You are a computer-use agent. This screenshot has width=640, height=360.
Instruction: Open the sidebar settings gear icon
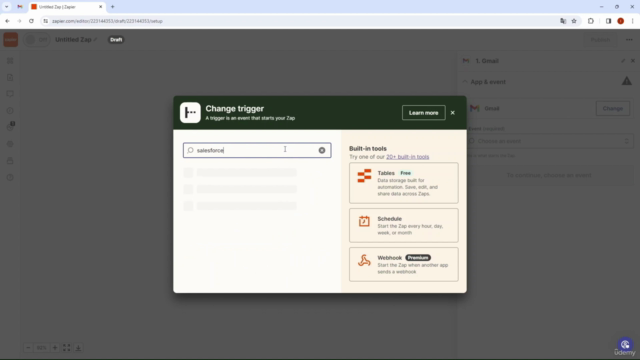[x=10, y=144]
